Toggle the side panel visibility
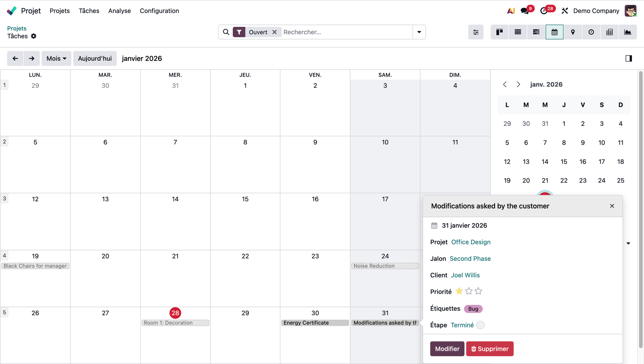 click(629, 58)
